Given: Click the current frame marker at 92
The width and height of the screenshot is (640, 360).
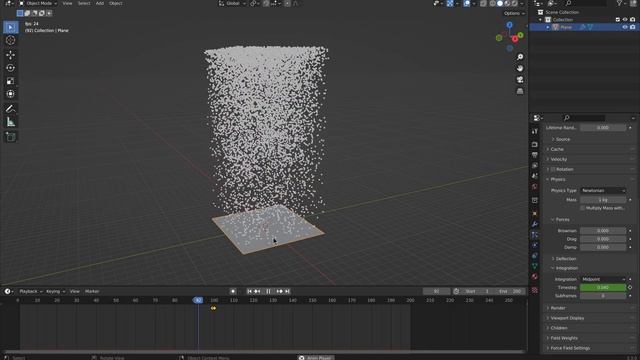Looking at the screenshot, I should pyautogui.click(x=198, y=300).
